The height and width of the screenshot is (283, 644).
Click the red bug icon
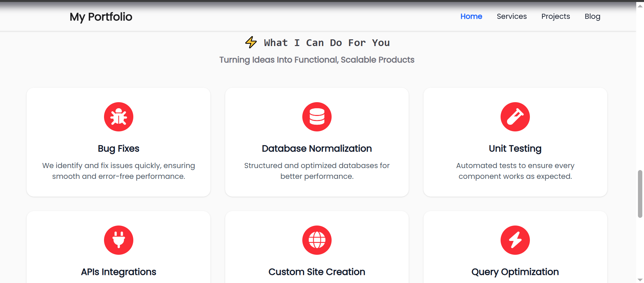(118, 117)
